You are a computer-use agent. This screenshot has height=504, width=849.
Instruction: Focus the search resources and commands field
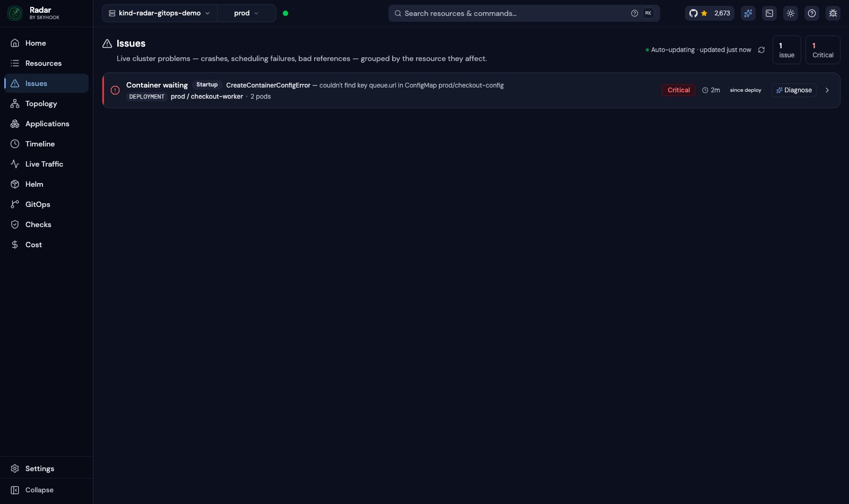524,13
